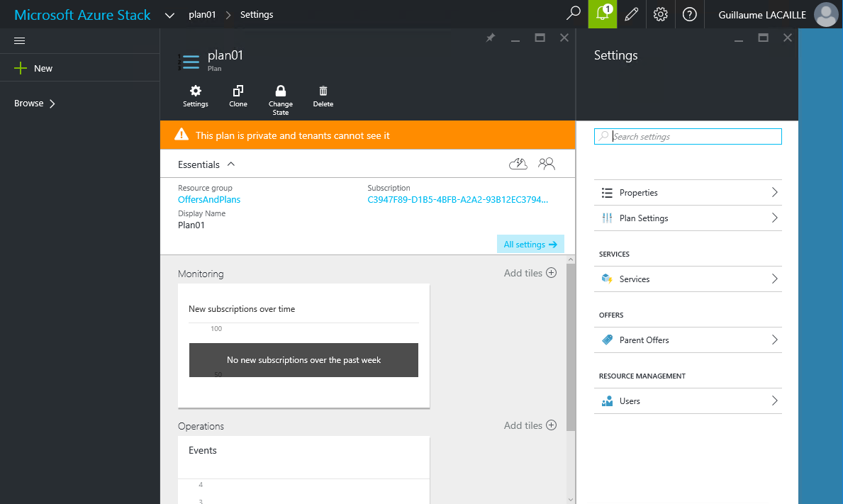Open the search magnifier in top bar
843x504 pixels.
574,14
